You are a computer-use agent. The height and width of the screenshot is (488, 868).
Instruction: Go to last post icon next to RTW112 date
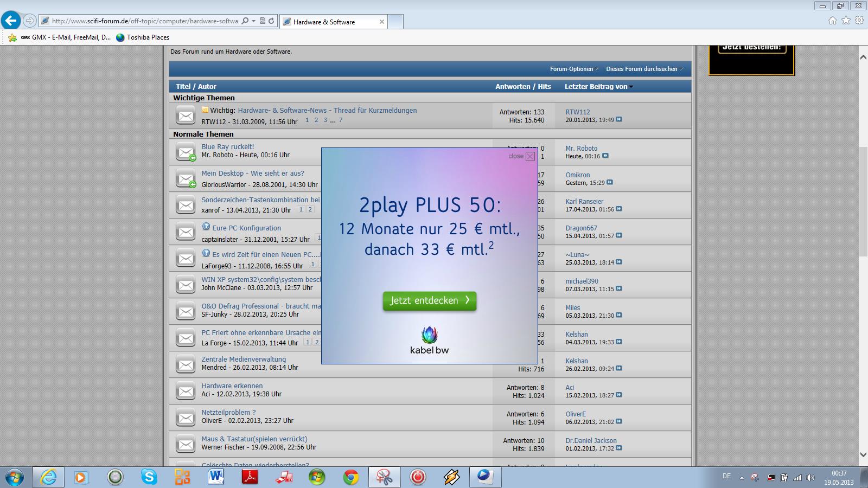click(x=619, y=120)
